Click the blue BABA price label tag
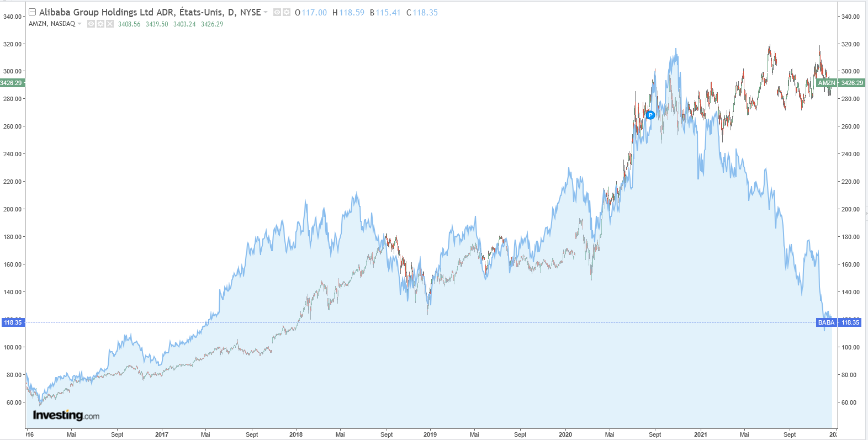The height and width of the screenshot is (440, 868). (x=827, y=322)
